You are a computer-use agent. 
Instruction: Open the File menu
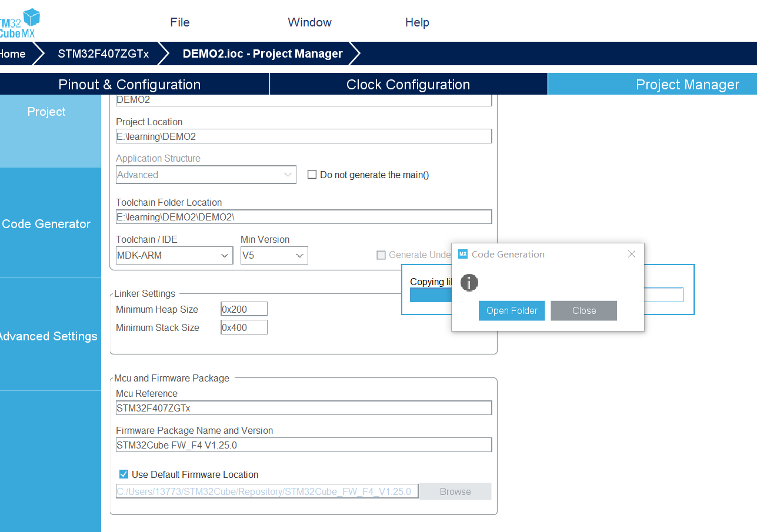point(180,22)
